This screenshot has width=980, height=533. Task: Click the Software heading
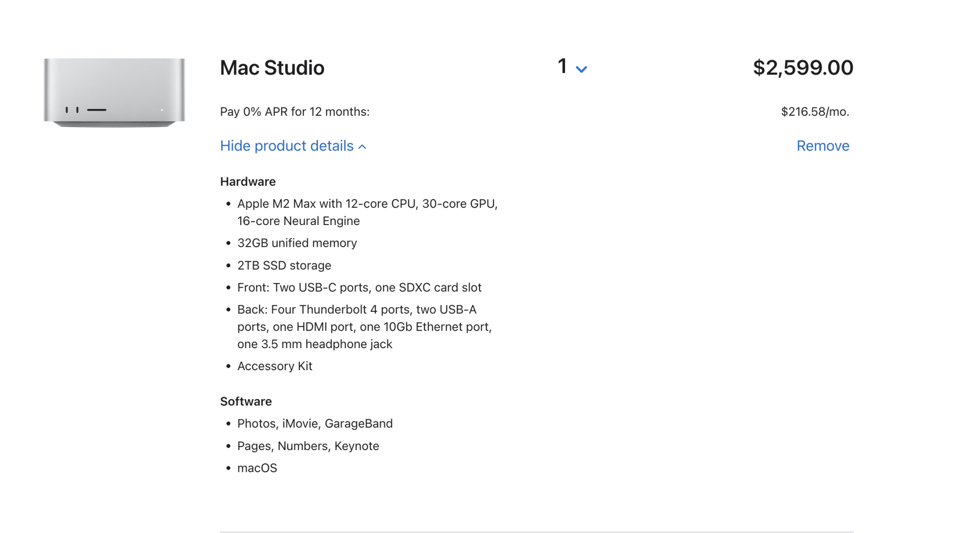tap(246, 402)
